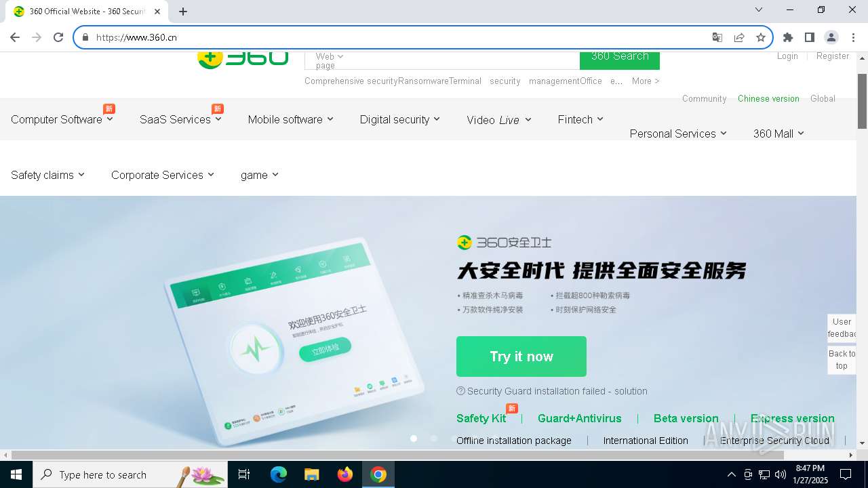Click the 360 Search button
Image resolution: width=868 pixels, height=488 pixels.
point(620,60)
